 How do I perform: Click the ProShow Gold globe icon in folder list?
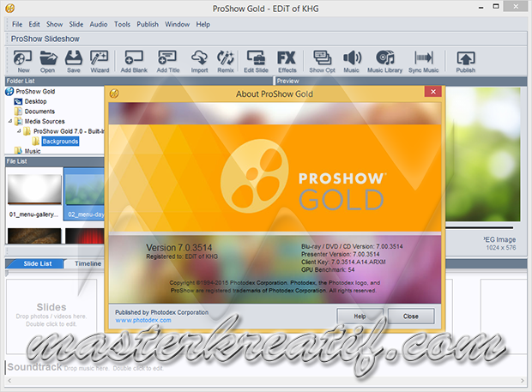(9, 92)
